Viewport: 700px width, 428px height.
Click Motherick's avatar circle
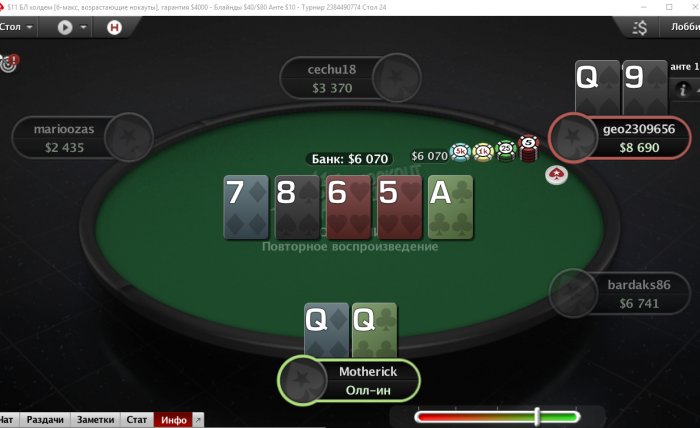[x=302, y=380]
